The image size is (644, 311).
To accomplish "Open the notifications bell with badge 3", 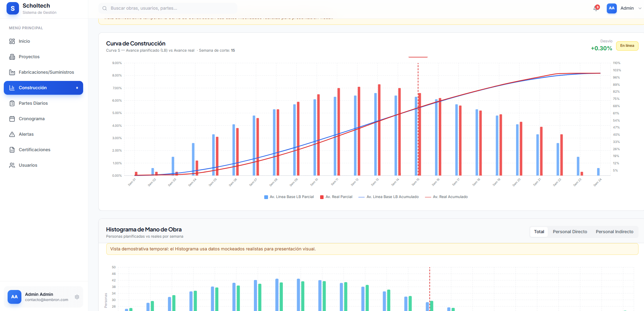I will [595, 8].
